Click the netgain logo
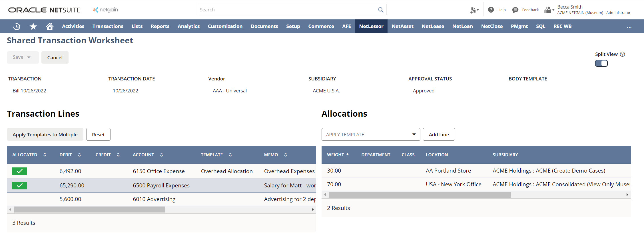644x251 pixels. [105, 10]
